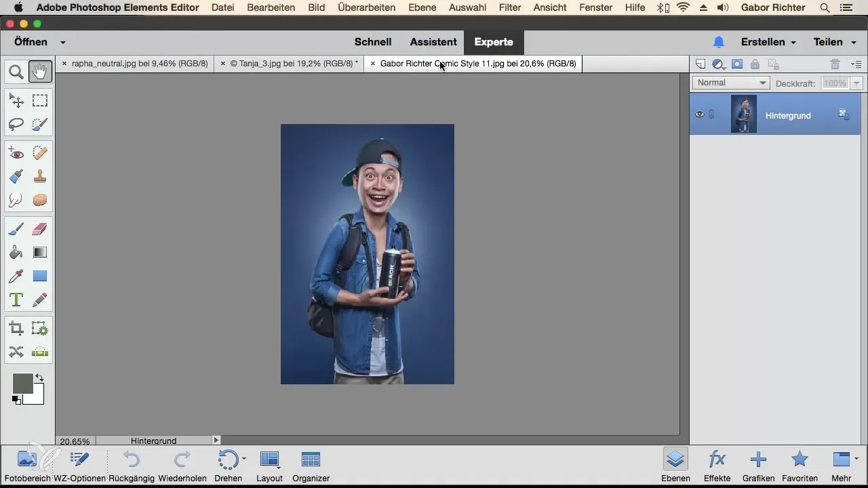Select the blue Rectangle shape tool
Screen dimensions: 868x488
click(x=40, y=276)
